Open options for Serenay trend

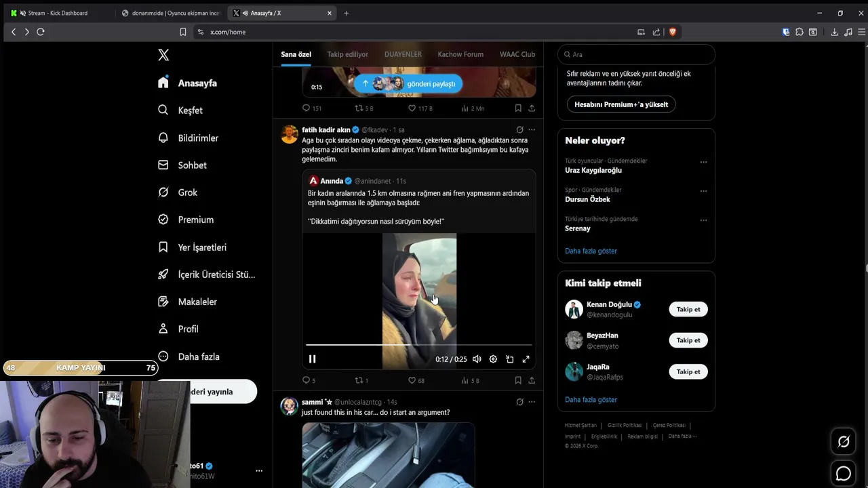(703, 220)
